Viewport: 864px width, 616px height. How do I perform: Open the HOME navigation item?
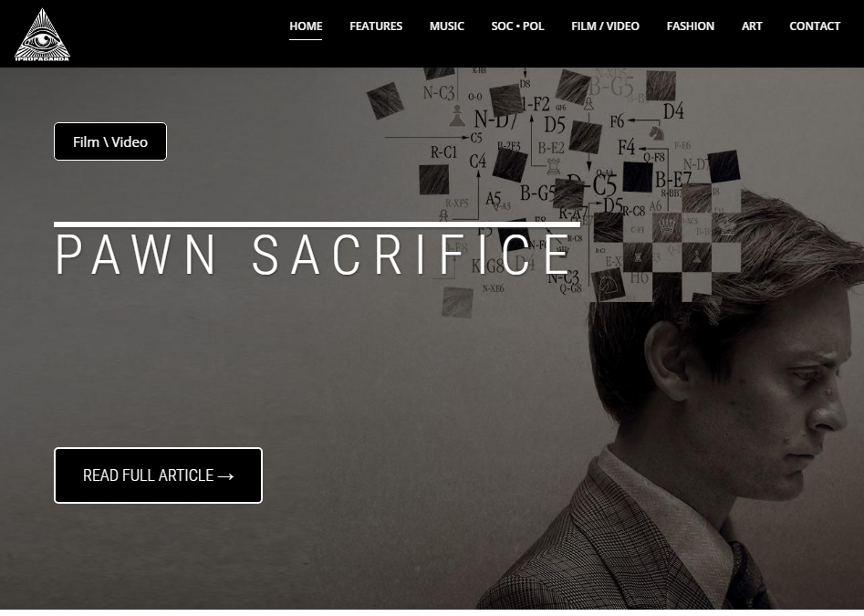coord(306,26)
